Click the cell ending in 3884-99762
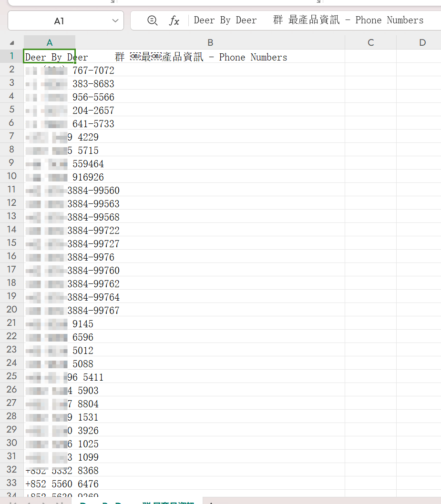 [x=50, y=283]
